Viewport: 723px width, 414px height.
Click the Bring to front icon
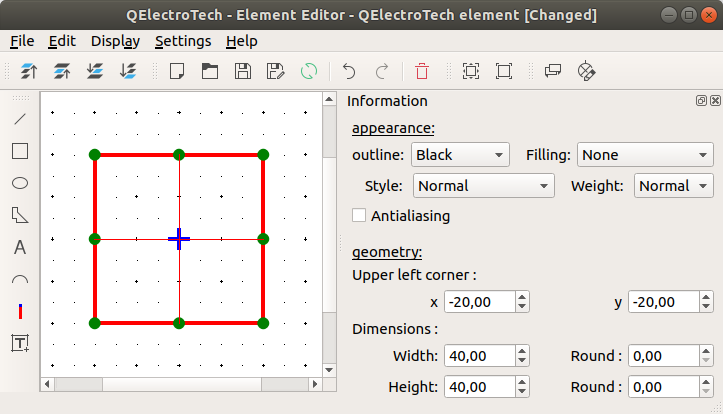tap(29, 71)
